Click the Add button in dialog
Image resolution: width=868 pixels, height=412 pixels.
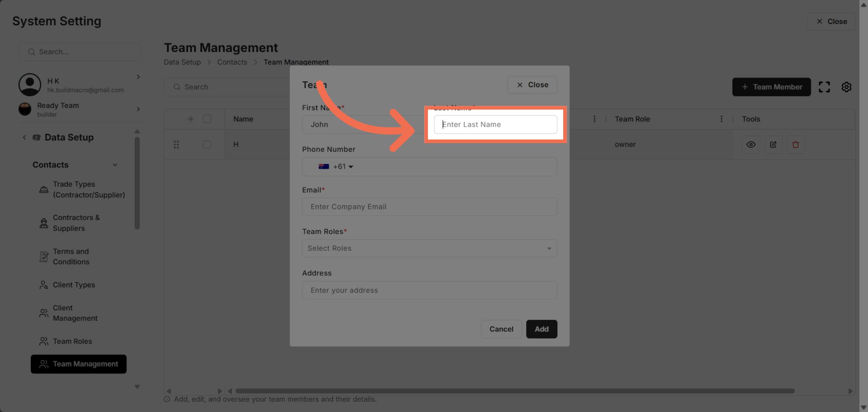click(x=541, y=329)
